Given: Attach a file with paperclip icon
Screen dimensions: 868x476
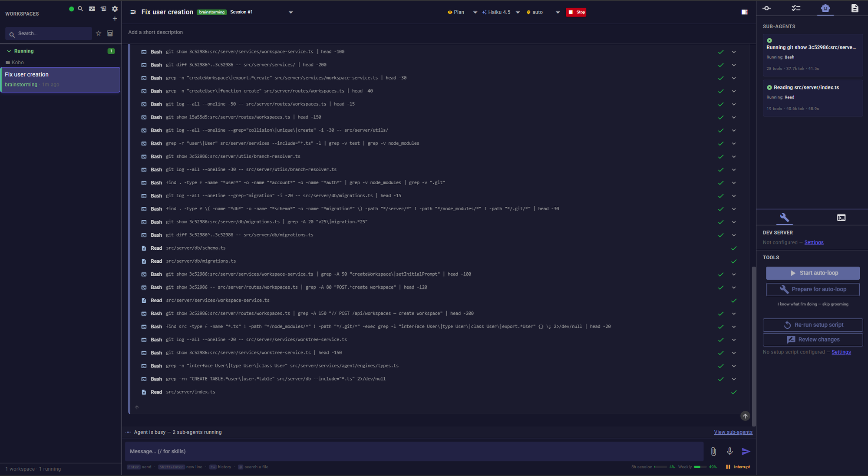Looking at the screenshot, I should click(713, 452).
